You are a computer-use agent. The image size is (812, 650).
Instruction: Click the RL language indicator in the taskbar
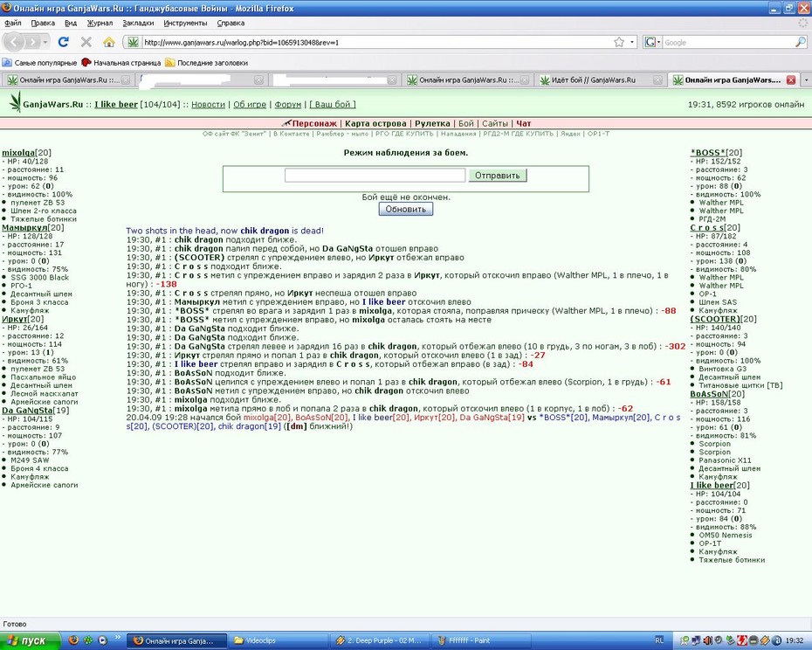tap(659, 640)
